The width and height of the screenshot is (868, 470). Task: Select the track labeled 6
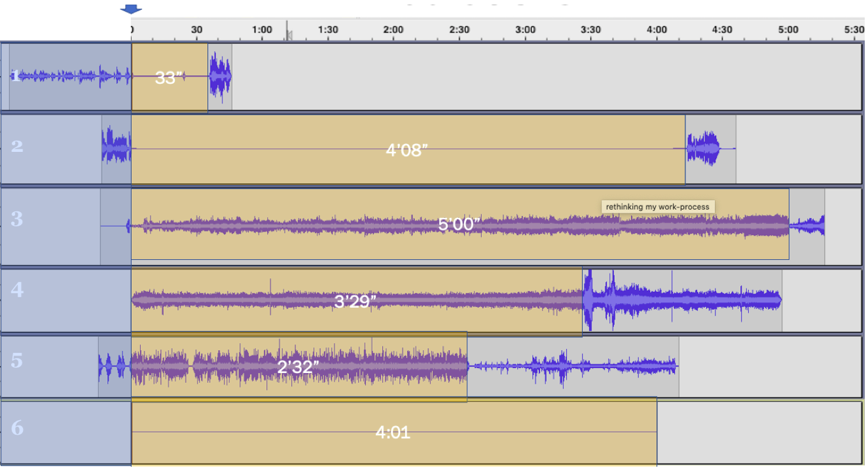tap(17, 428)
